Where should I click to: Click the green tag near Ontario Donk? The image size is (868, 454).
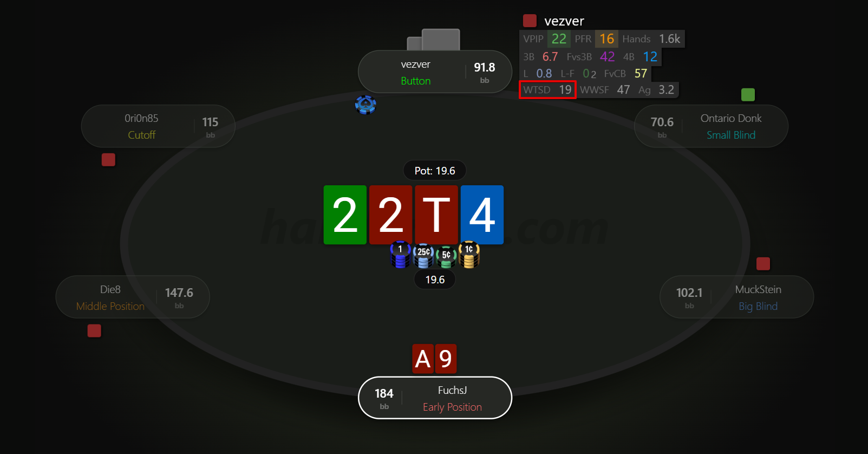[x=748, y=95]
